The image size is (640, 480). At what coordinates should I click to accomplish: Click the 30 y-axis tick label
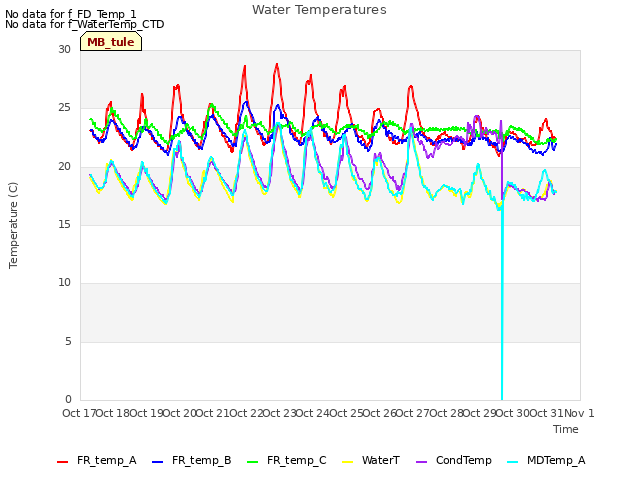point(64,49)
